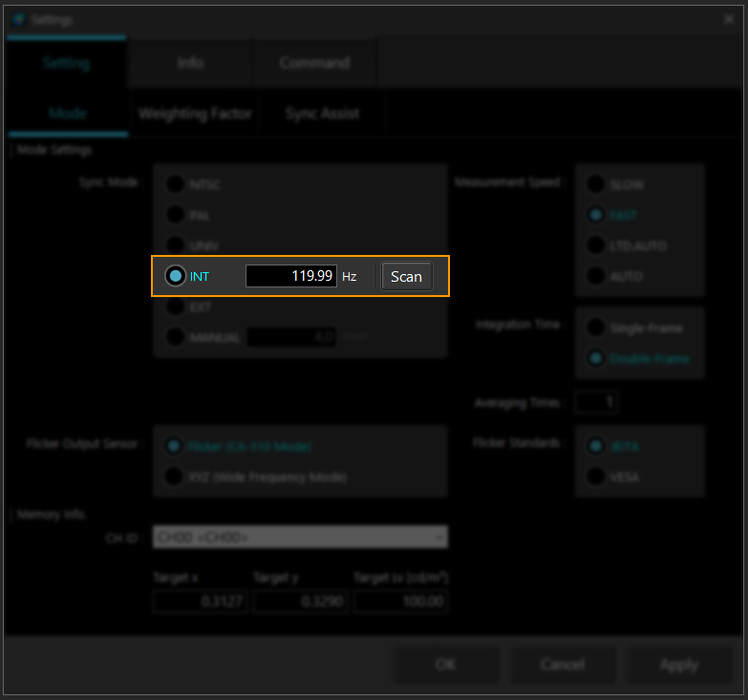Click the Scan button
Viewport: 748px width, 700px height.
[406, 276]
